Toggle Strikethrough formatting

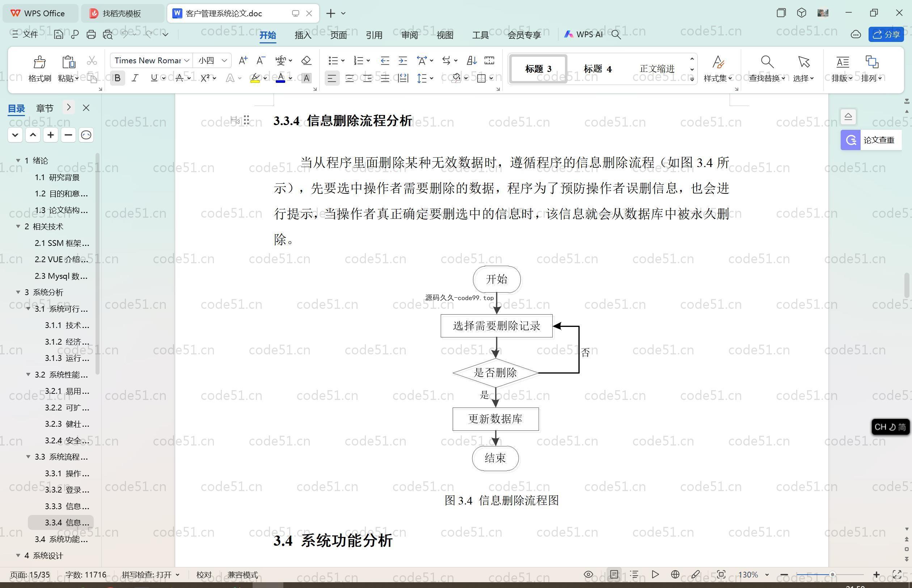pyautogui.click(x=179, y=78)
